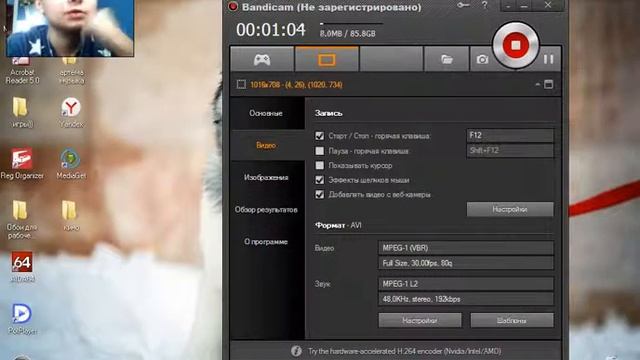Open the AIDA64 desktop icon

(22, 267)
